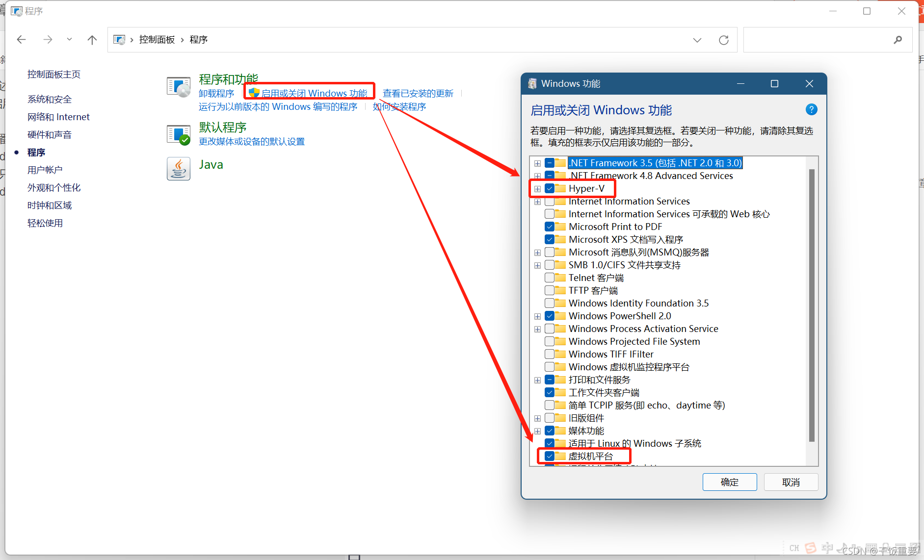Refresh the Control Panel page
Viewport: 924px width, 560px height.
[x=724, y=40]
